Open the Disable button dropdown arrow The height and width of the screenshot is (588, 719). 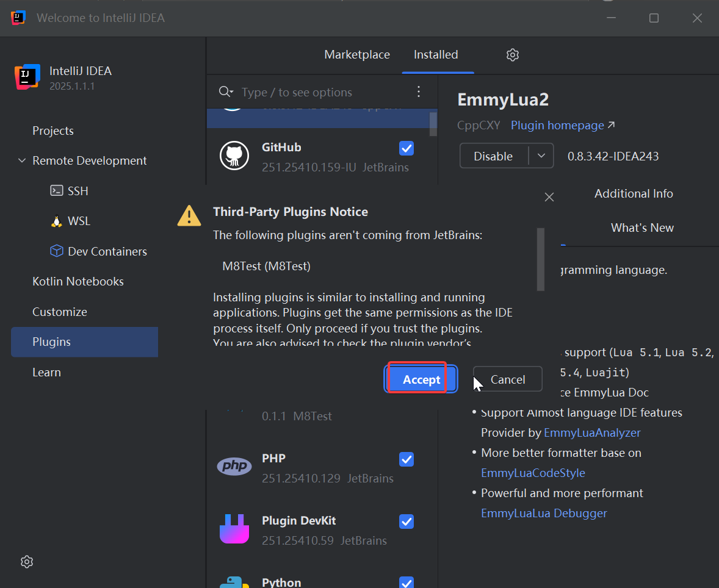(541, 156)
